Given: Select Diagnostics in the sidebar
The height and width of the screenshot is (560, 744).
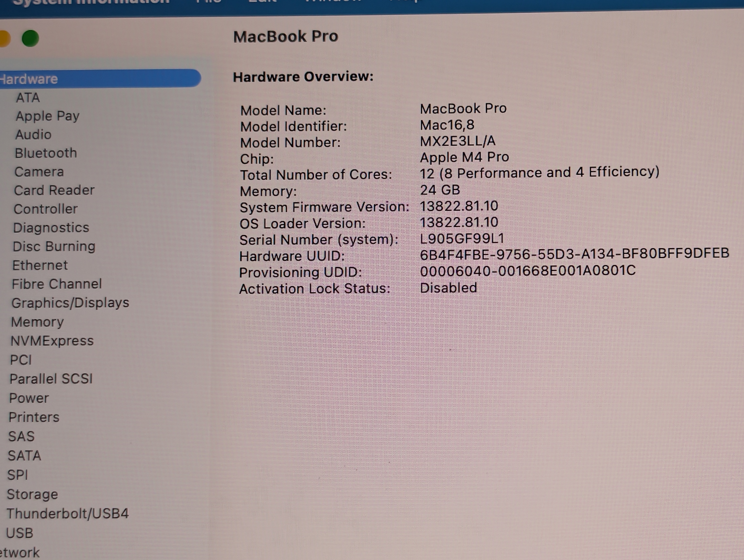Looking at the screenshot, I should point(51,228).
